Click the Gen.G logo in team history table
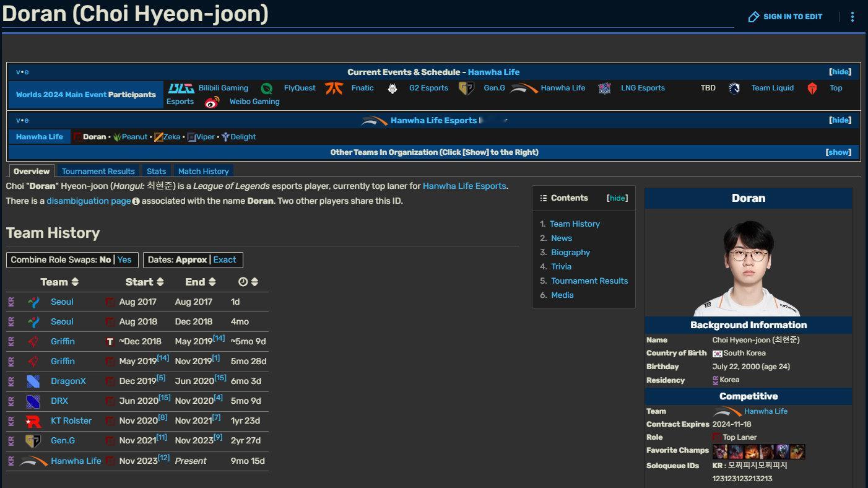Viewport: 868px width, 488px height. tap(33, 441)
